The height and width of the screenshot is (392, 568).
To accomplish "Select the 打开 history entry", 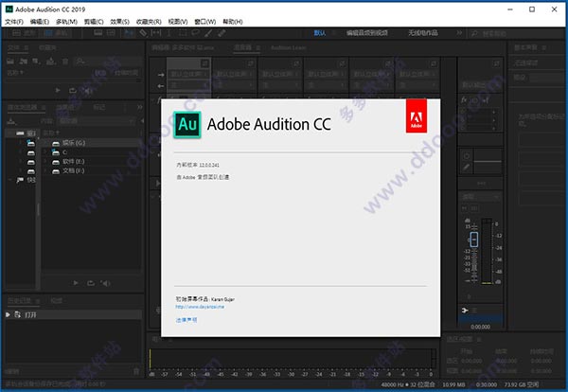I will pos(73,315).
